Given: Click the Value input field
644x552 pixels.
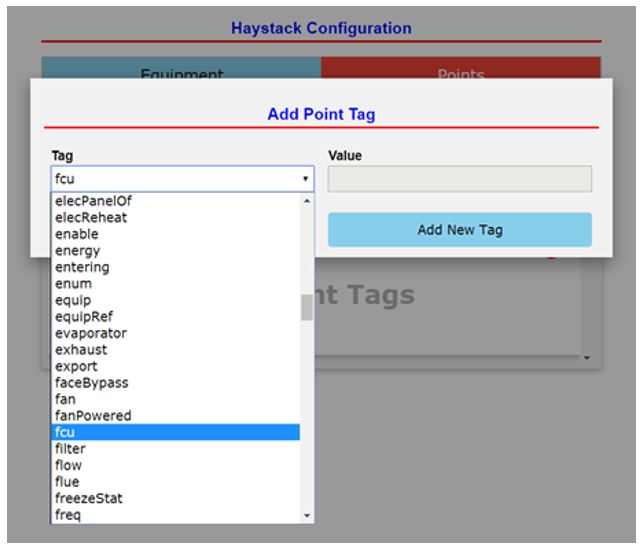Looking at the screenshot, I should (460, 179).
